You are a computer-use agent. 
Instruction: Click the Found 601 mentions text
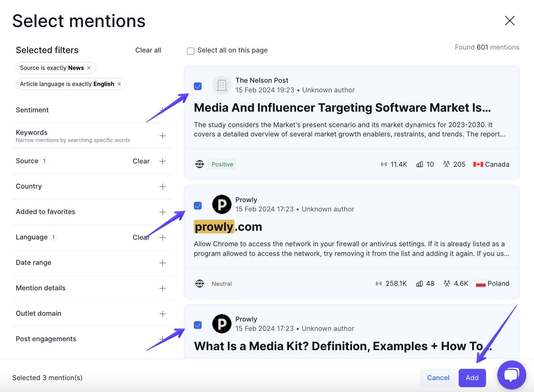click(x=487, y=47)
